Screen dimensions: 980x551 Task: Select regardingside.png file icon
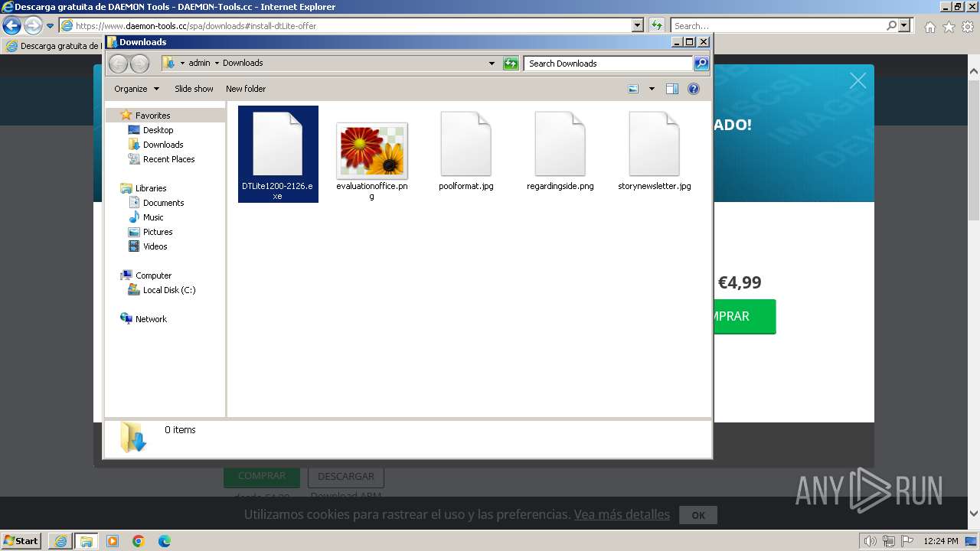point(560,144)
